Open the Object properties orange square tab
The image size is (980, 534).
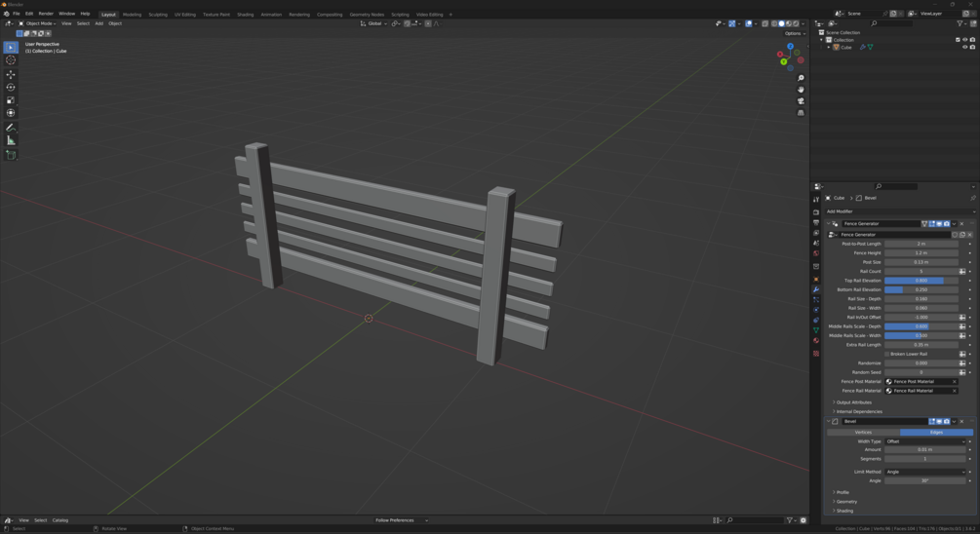(816, 279)
